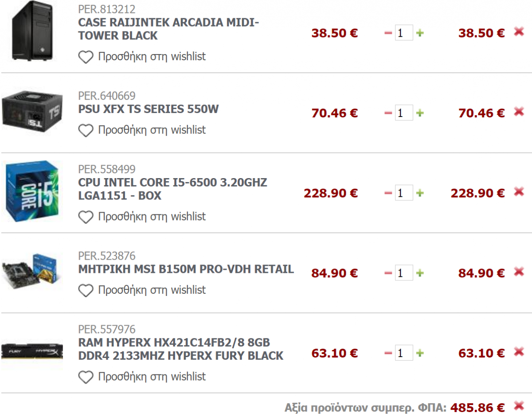Click the heart icon under the i5-6500 CPU
This screenshot has height=416, width=532.
click(x=86, y=217)
